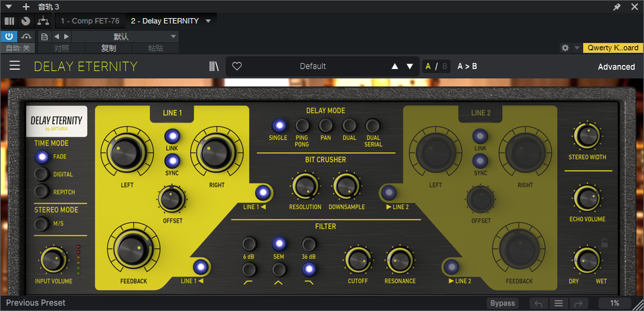Image resolution: width=644 pixels, height=311 pixels.
Task: Toggle plugin power activation button
Action: 9,36
